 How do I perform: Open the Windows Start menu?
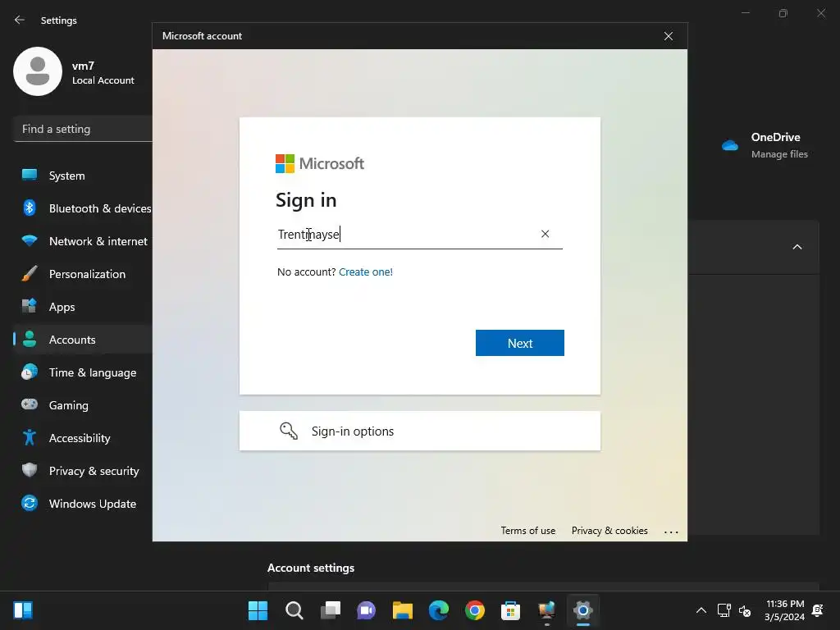click(x=258, y=610)
